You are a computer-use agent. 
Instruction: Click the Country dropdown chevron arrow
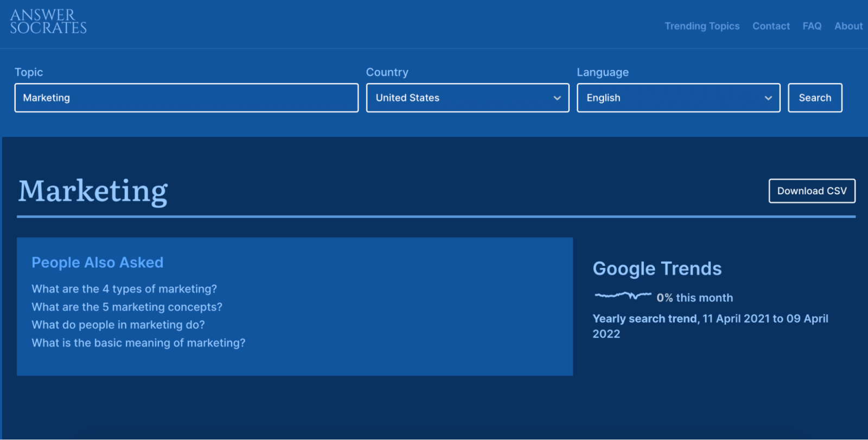click(557, 98)
